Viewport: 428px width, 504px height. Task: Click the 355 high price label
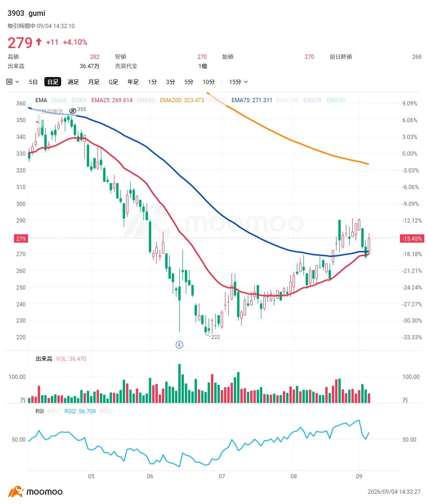[x=82, y=109]
